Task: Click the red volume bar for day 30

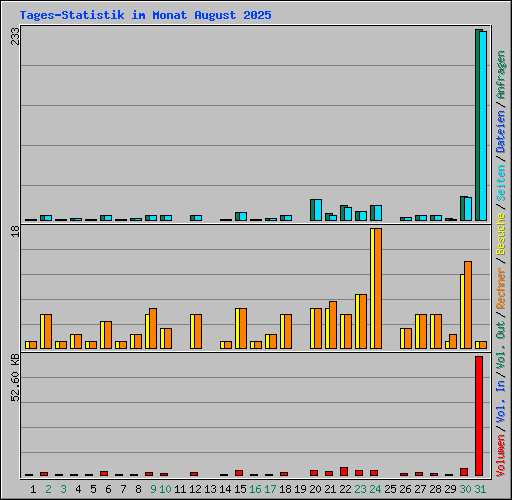Action: pyautogui.click(x=464, y=472)
